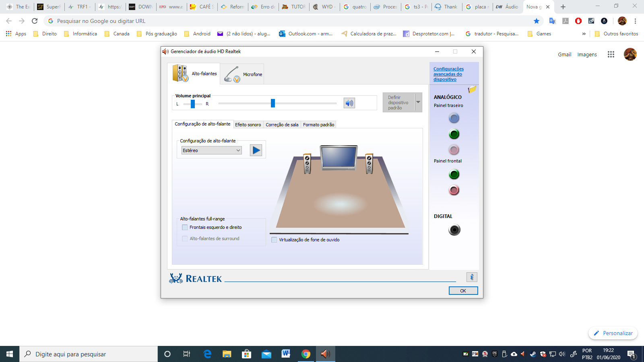This screenshot has width=644, height=362.
Task: Click the left speaker in the room diagram
Action: (x=307, y=163)
